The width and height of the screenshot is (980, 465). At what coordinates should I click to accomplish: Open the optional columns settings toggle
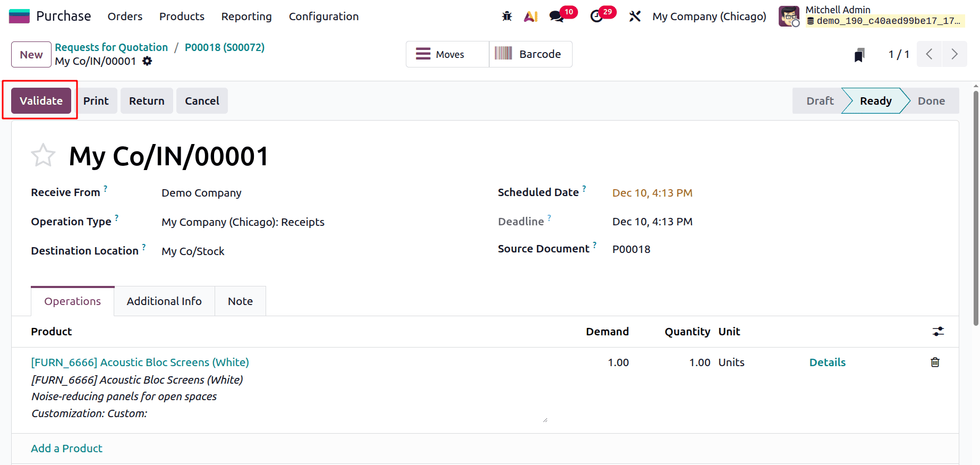[x=938, y=332]
